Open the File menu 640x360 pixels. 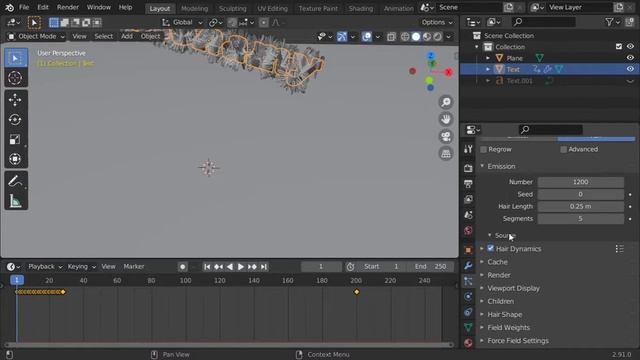coord(24,7)
